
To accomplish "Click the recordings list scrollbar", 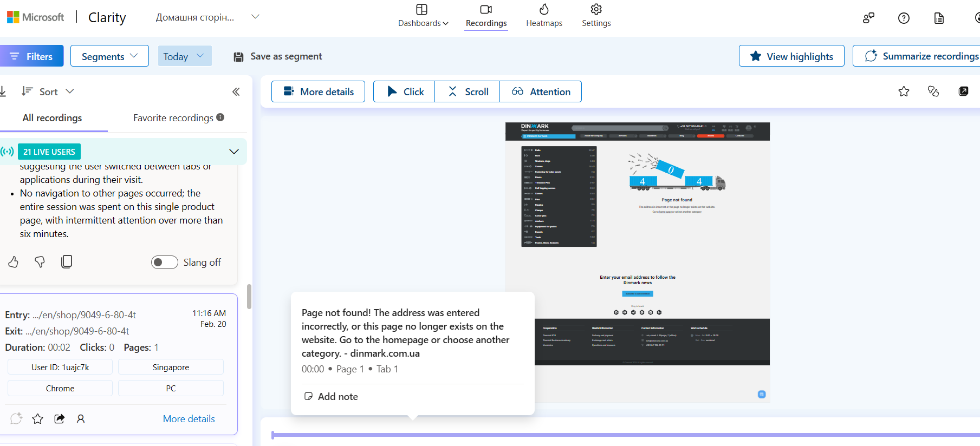I will tap(249, 296).
